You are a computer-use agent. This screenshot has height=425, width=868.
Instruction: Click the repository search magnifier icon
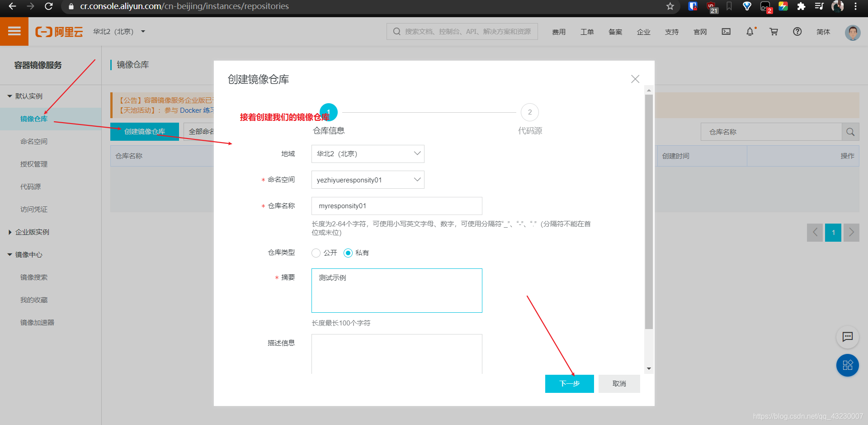(850, 132)
